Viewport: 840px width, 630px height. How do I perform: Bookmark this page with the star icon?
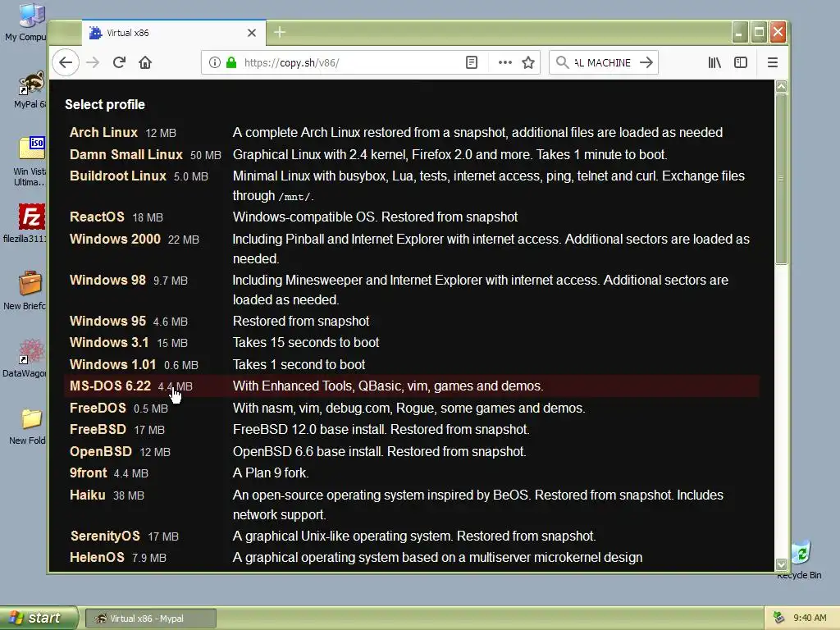(x=528, y=62)
